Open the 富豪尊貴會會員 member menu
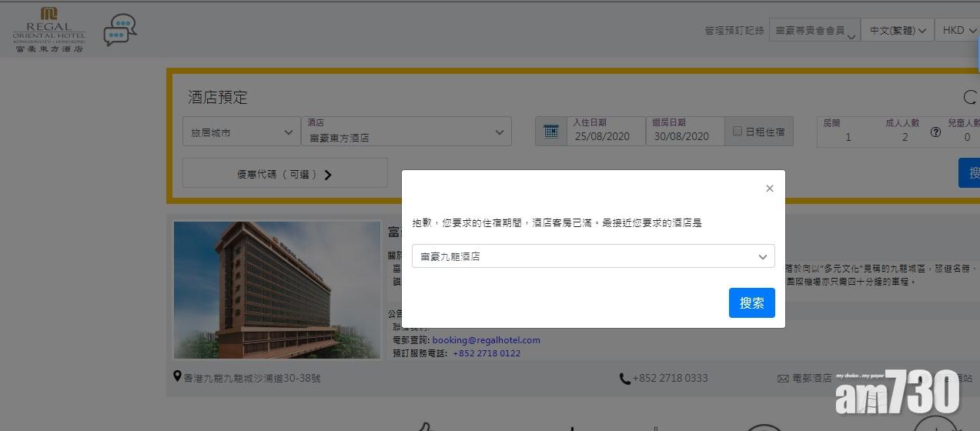 pyautogui.click(x=813, y=31)
